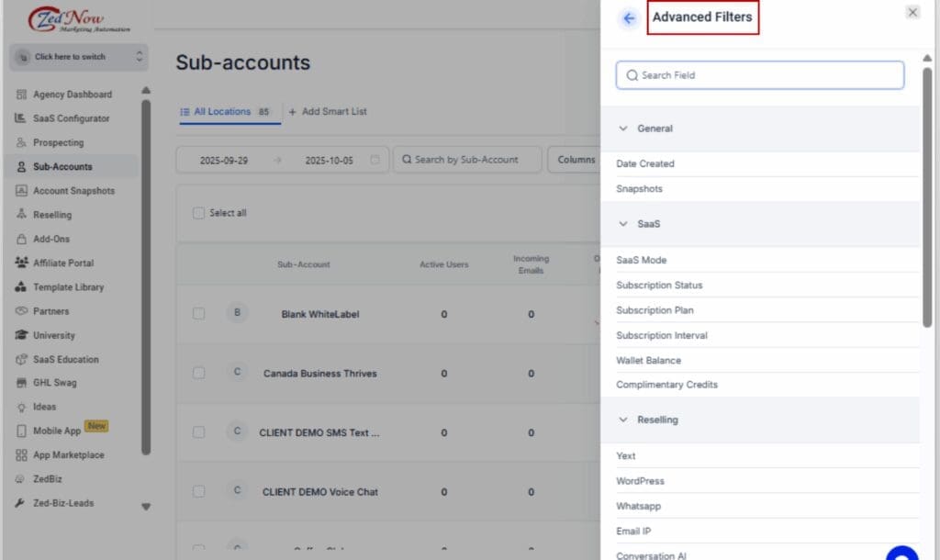Open the Columns button
This screenshot has width=940, height=560.
click(x=575, y=160)
